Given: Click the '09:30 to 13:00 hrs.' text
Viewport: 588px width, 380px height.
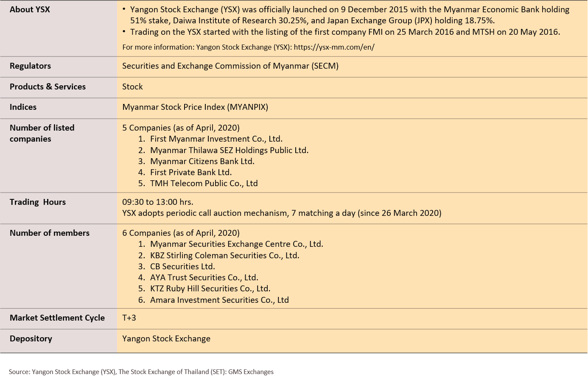Looking at the screenshot, I should [157, 202].
